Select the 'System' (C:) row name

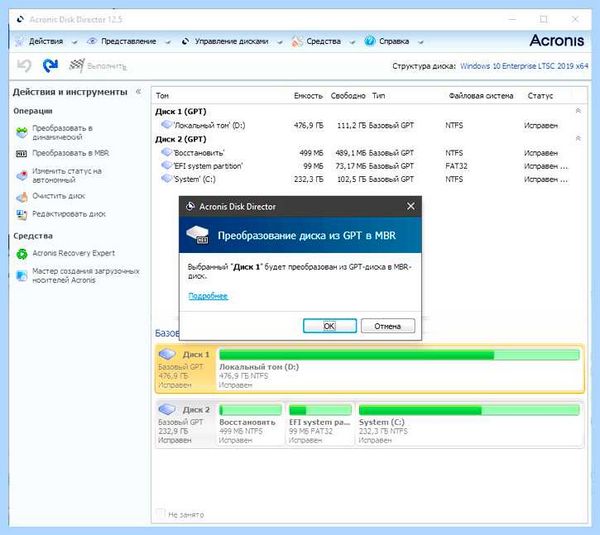click(194, 179)
